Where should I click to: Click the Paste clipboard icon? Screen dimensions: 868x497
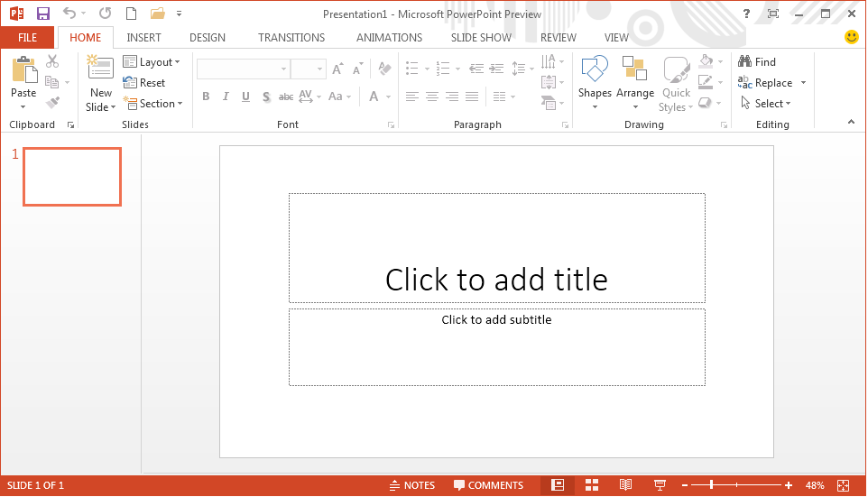pyautogui.click(x=23, y=69)
